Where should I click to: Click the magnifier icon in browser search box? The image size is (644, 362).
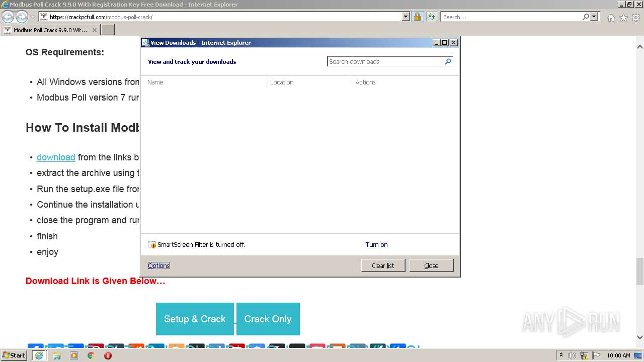[x=586, y=17]
